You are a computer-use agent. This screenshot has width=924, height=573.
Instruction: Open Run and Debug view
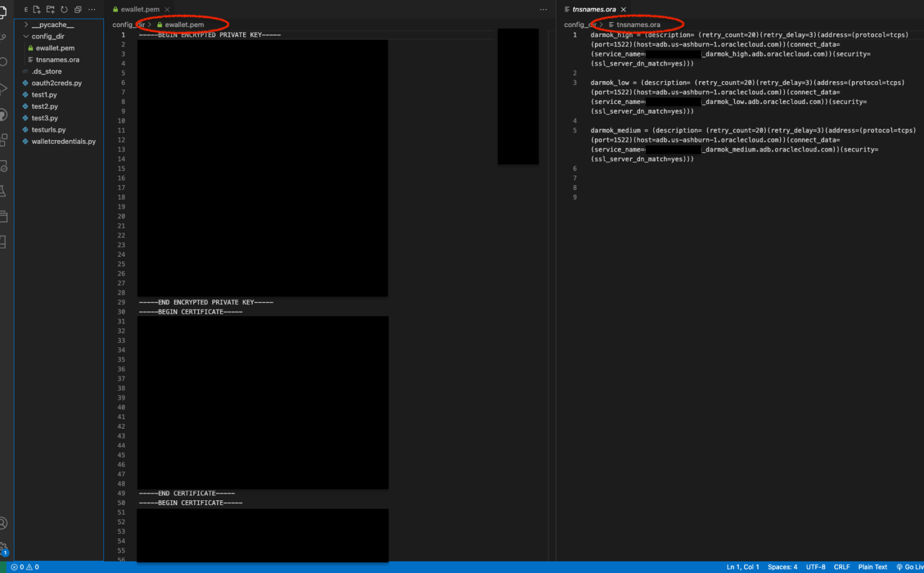click(x=3, y=88)
